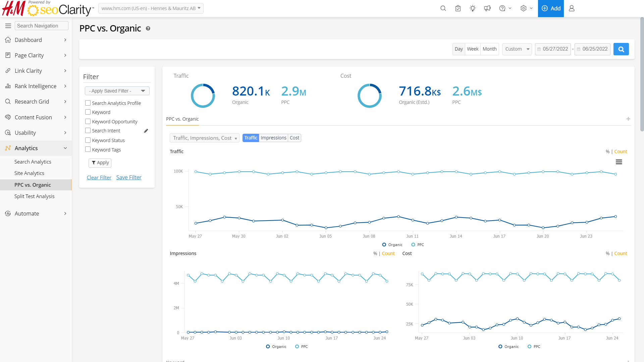The image size is (644, 362).
Task: Click the search magnifier icon in top bar
Action: click(x=443, y=8)
